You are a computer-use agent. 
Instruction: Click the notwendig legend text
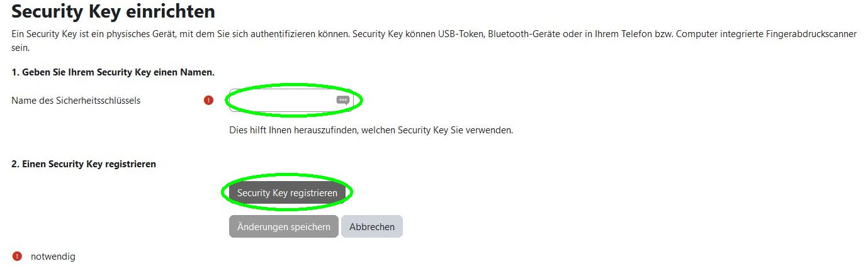point(53,257)
